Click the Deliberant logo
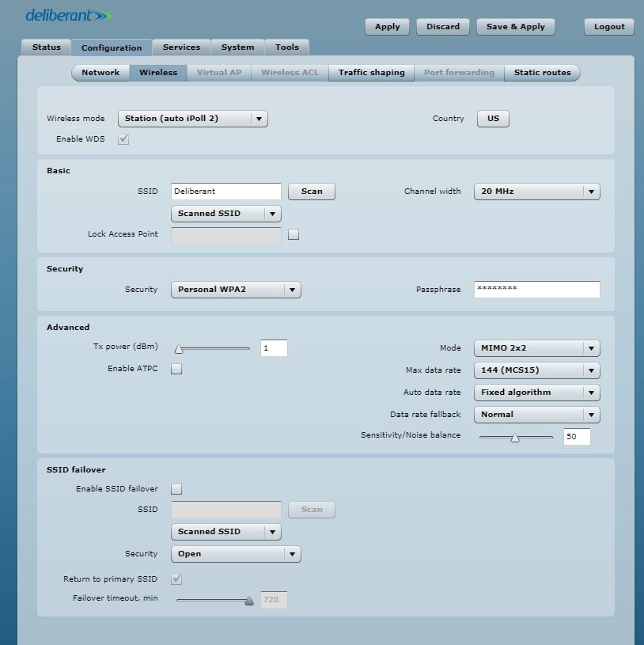The width and height of the screenshot is (644, 645). (x=68, y=16)
